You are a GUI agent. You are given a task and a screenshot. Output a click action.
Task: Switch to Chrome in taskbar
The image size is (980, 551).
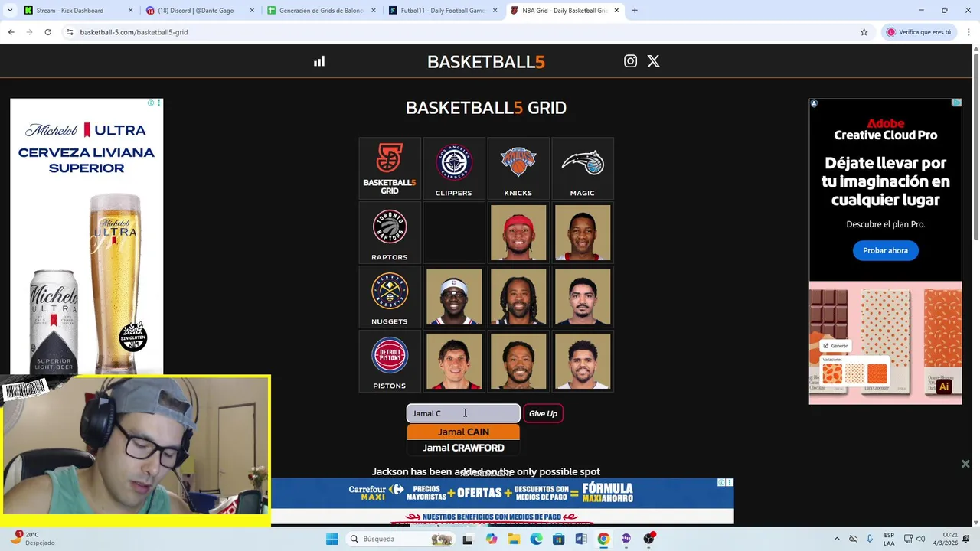click(603, 539)
